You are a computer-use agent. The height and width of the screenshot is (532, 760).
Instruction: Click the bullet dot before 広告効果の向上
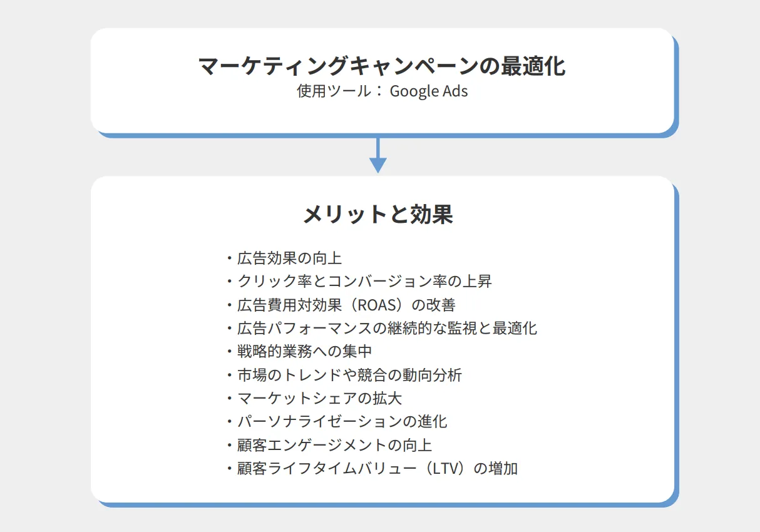tap(229, 258)
